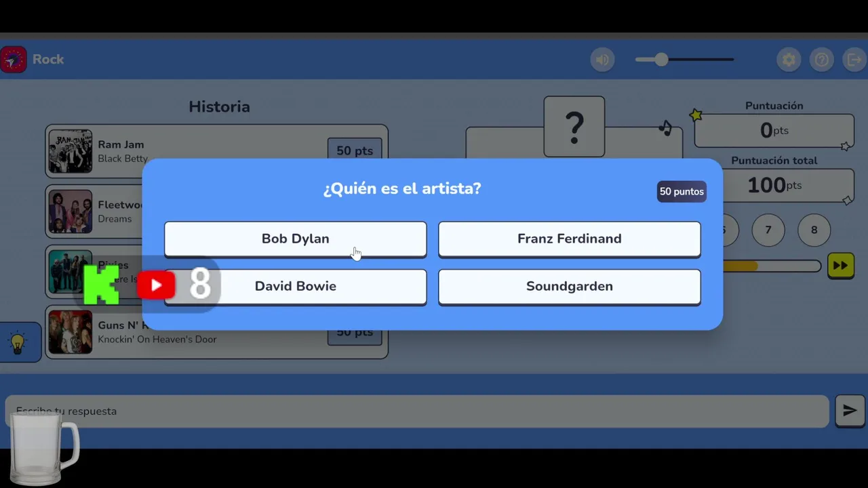868x488 pixels.
Task: Click Knockin' On Heaven's Door title
Action: (x=157, y=339)
